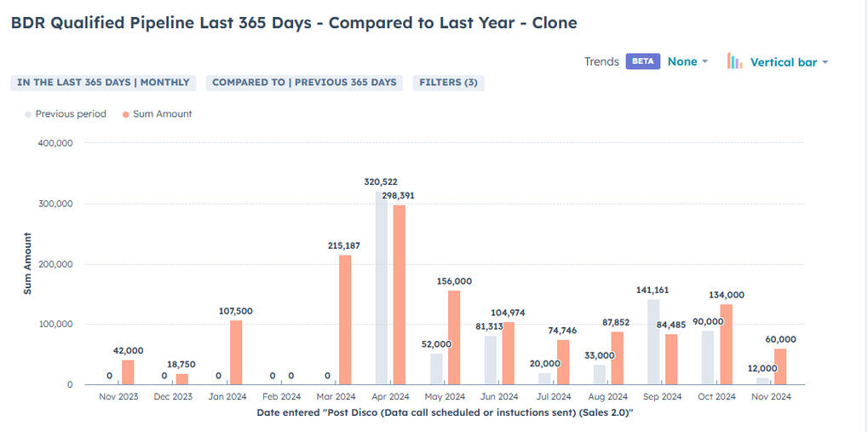The width and height of the screenshot is (868, 432).
Task: Click the Sum Amount orange legend dot
Action: coord(126,114)
